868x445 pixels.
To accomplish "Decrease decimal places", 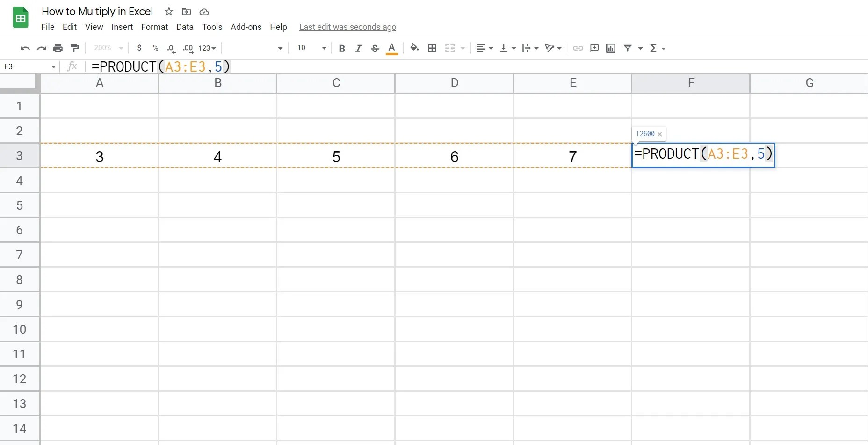I will coord(171,48).
